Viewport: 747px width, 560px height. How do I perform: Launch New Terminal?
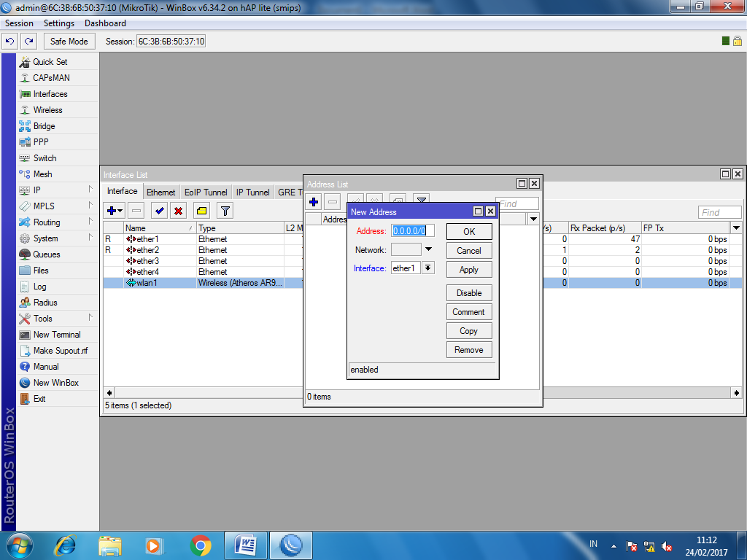[x=58, y=335]
